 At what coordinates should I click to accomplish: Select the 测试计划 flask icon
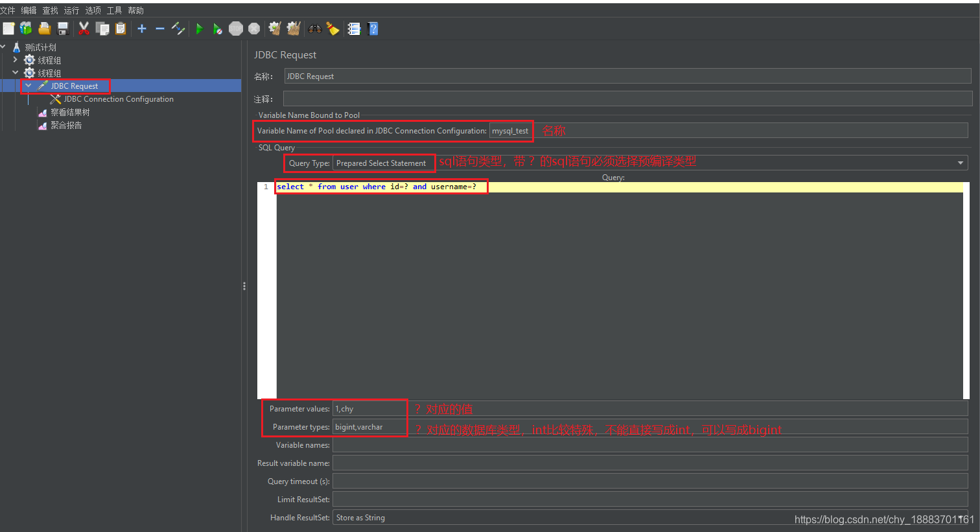17,47
